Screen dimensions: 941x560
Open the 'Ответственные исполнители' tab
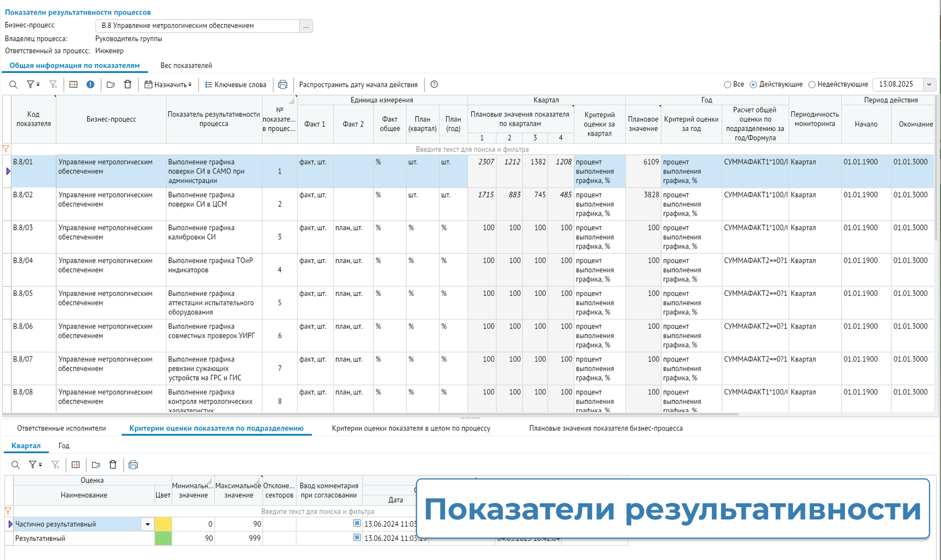point(61,428)
